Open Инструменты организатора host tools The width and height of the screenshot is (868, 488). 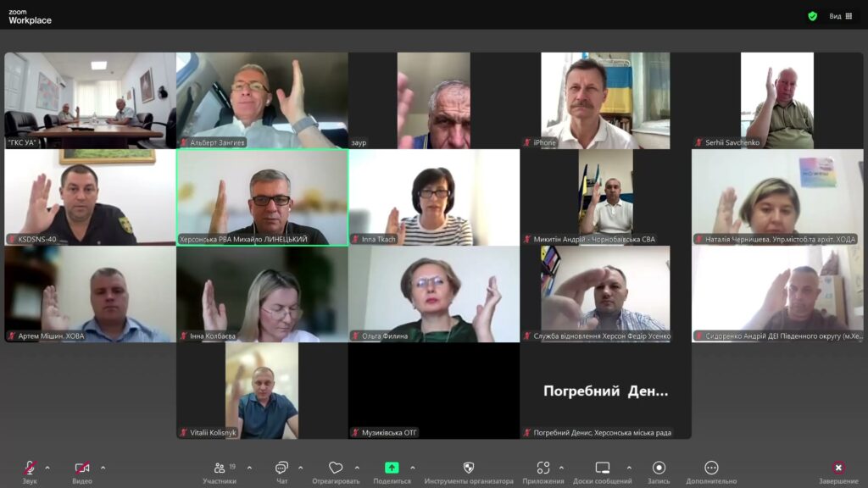tap(469, 468)
